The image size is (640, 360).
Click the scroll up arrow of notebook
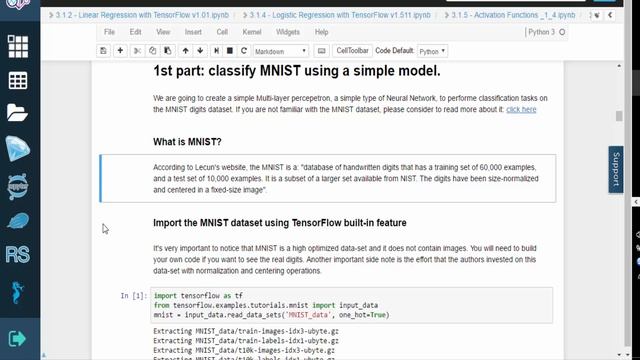[x=619, y=66]
